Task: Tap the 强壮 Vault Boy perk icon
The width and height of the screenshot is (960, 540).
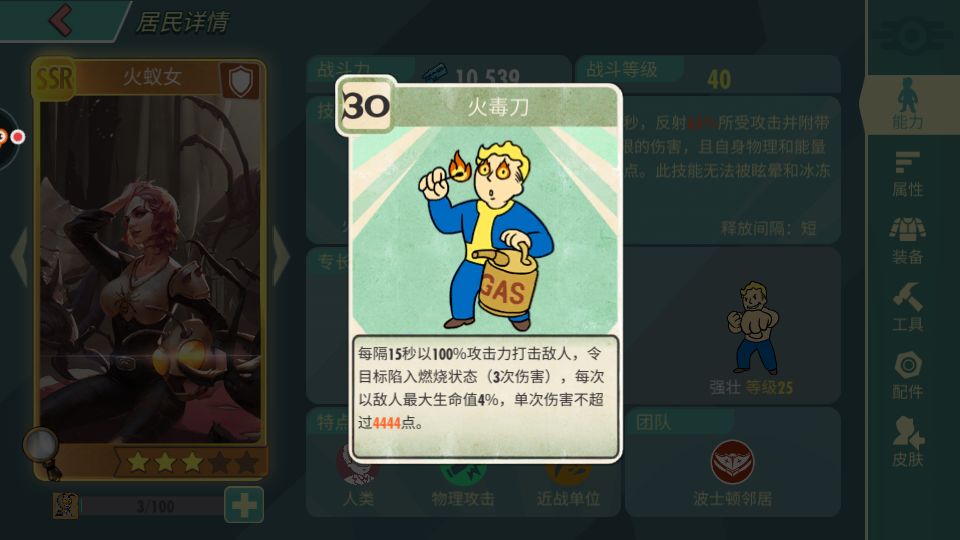Action: pyautogui.click(x=754, y=328)
